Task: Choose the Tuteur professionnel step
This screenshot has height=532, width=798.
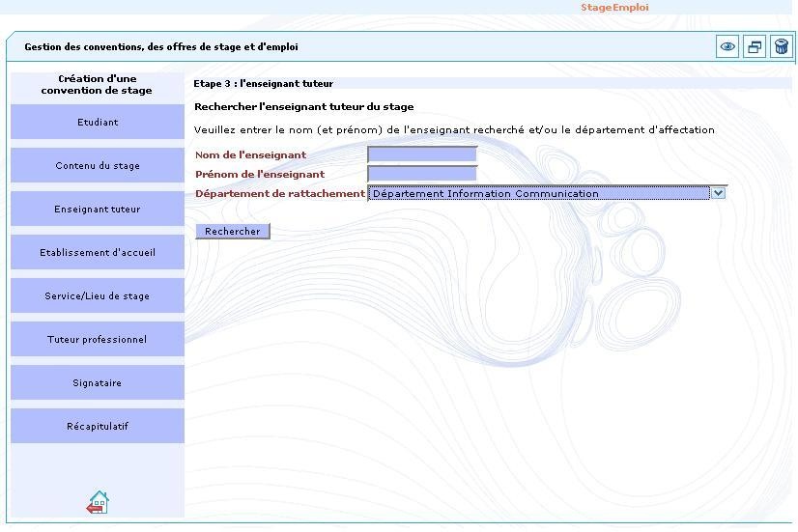Action: point(98,340)
